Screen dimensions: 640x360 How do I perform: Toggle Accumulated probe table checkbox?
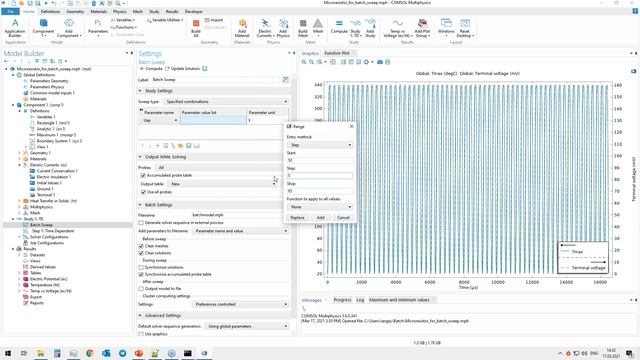coord(143,176)
